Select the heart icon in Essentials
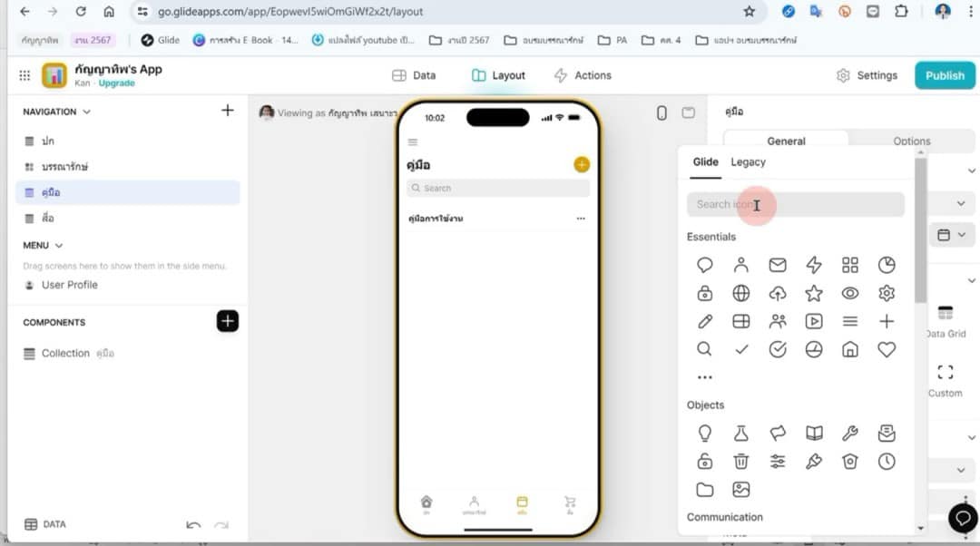The image size is (980, 546). pos(887,349)
